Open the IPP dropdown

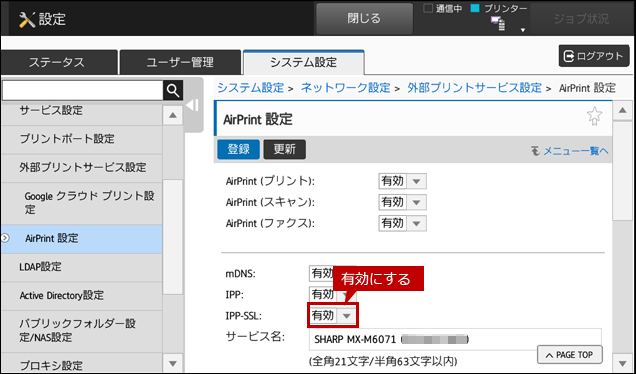click(x=333, y=294)
